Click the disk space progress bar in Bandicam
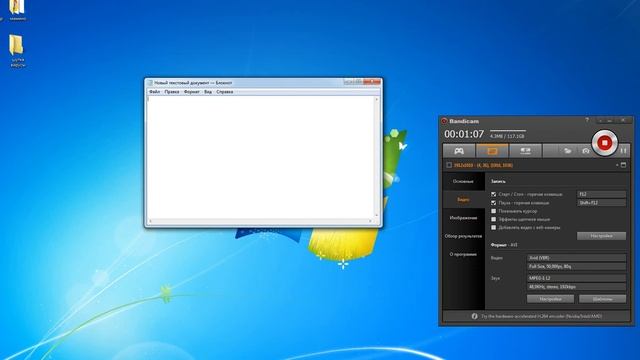Viewport: 640px width, 360px height. (508, 131)
